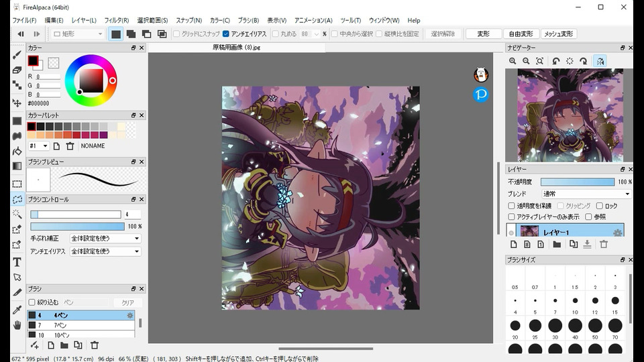This screenshot has height=362, width=644.
Task: Open the ファイル(F) menu
Action: coord(24,20)
